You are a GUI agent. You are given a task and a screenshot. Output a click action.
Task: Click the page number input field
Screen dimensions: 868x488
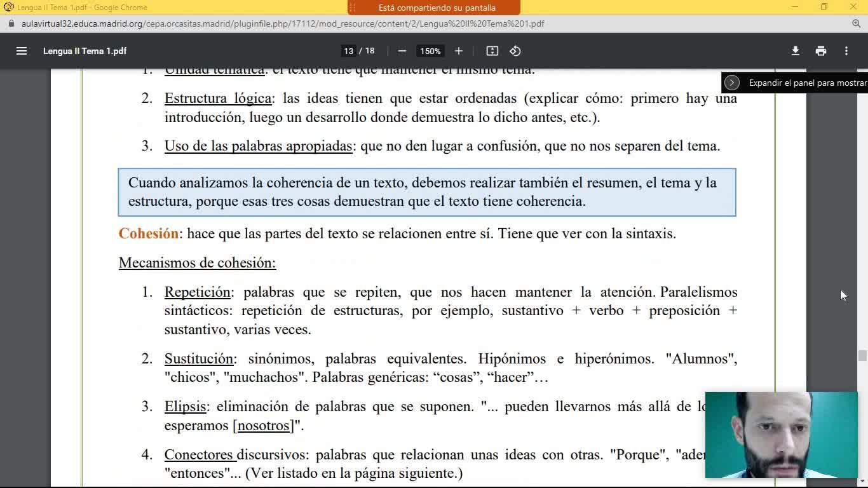[x=348, y=51]
